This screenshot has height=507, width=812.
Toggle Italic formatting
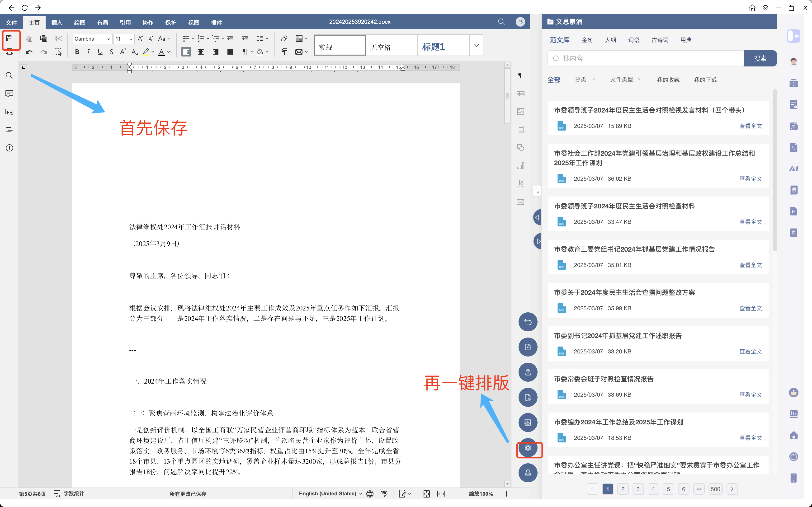coord(89,52)
